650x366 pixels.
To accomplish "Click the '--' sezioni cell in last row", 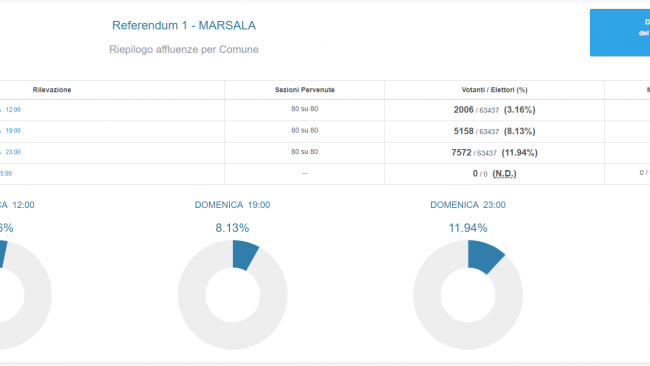I will [305, 173].
